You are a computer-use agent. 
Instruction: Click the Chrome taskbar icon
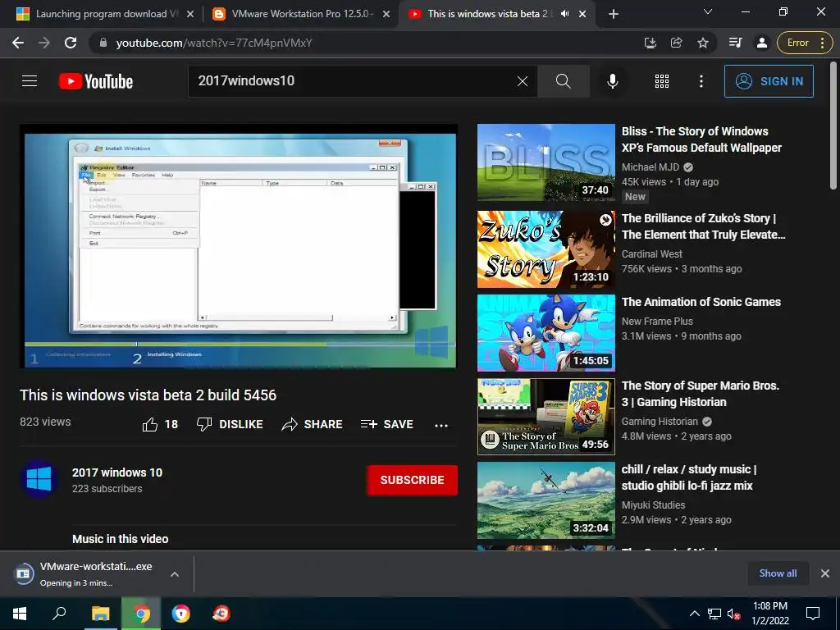click(141, 614)
